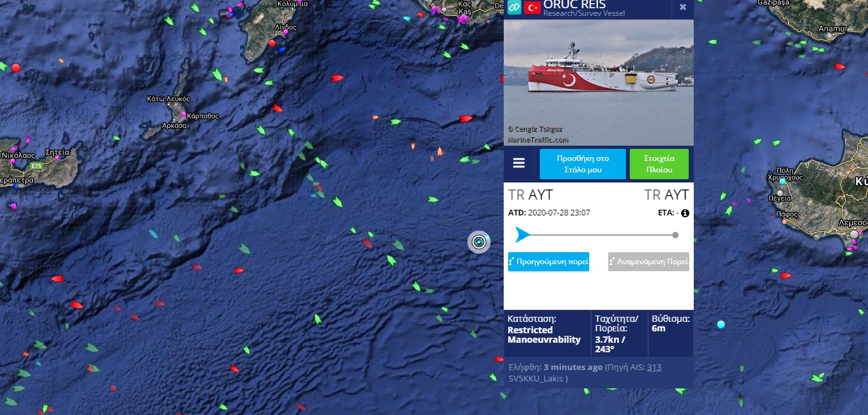Open 'Στοιχεία Πλοίου' vessel details
Screen dimensions: 868x415
point(659,164)
